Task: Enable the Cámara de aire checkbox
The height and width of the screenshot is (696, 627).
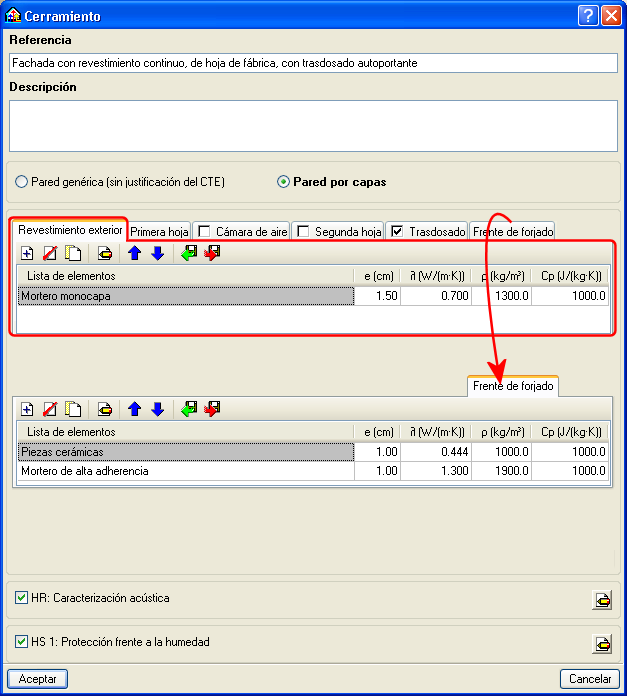Action: click(204, 232)
